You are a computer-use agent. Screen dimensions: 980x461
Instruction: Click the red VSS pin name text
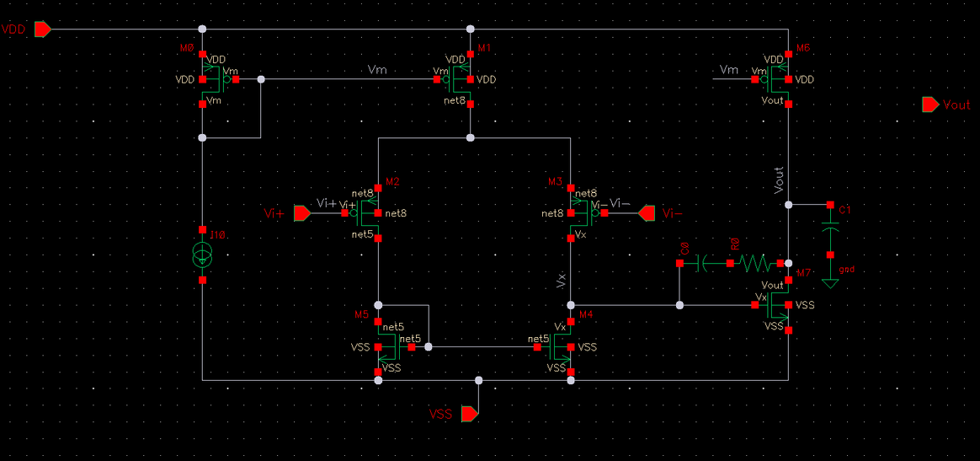click(x=440, y=414)
